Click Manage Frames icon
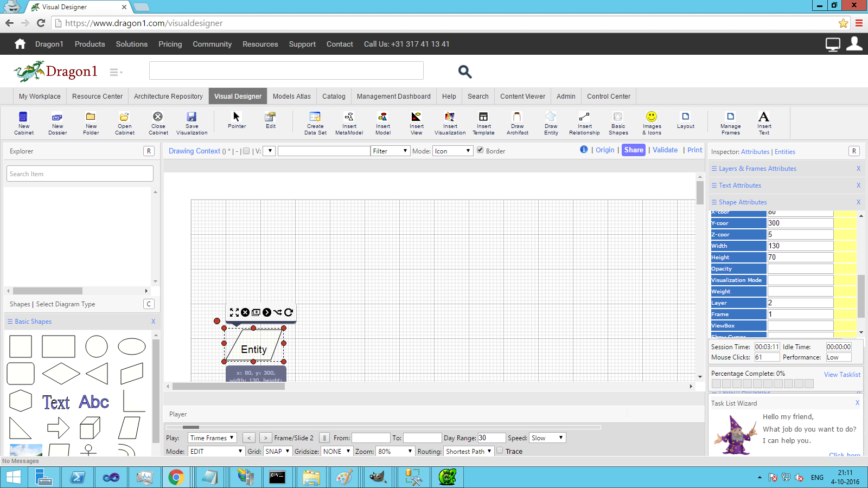The image size is (868, 488). [x=730, y=117]
